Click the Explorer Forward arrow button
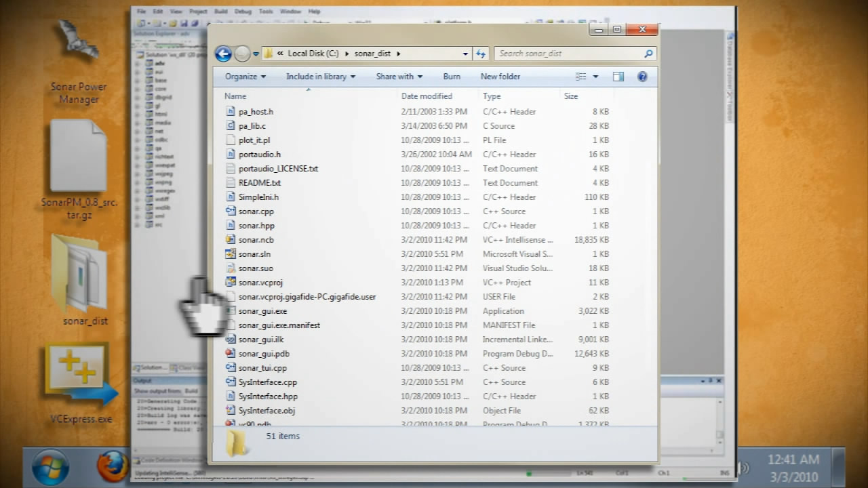 pyautogui.click(x=242, y=54)
